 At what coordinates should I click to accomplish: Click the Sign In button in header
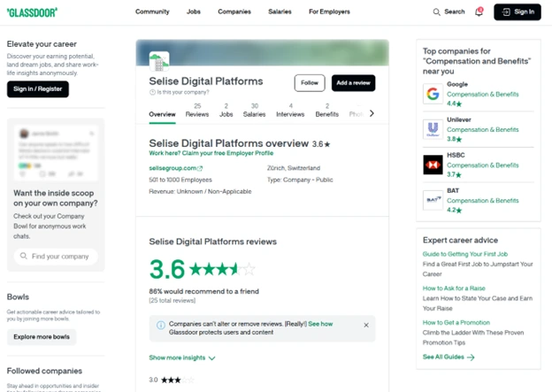517,12
